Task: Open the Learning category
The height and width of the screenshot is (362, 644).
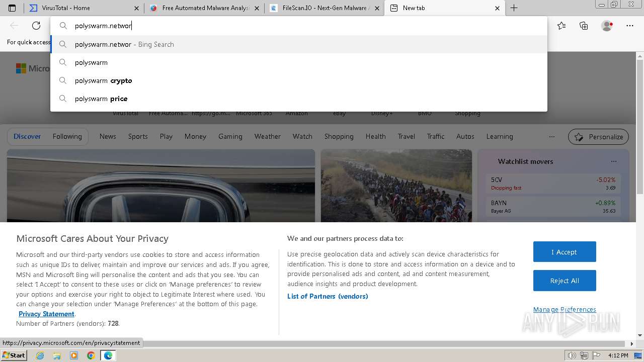Action: pyautogui.click(x=500, y=136)
